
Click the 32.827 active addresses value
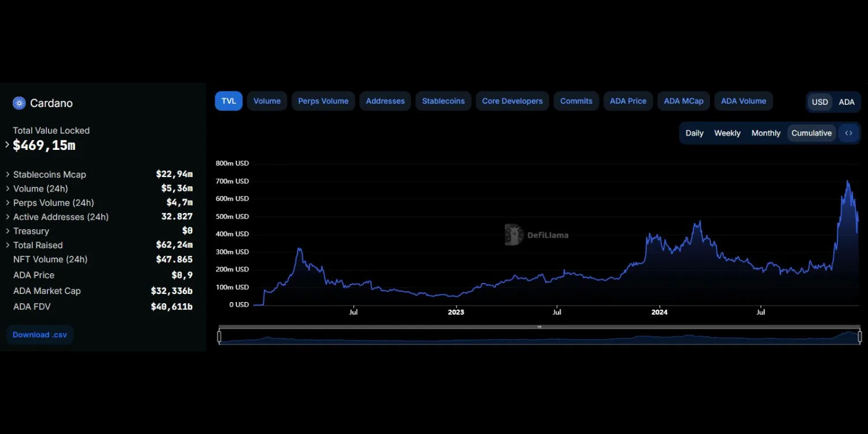[177, 217]
